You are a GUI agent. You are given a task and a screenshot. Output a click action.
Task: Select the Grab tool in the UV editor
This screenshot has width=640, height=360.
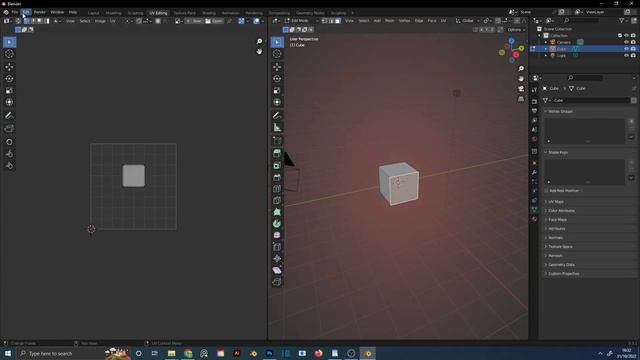(9, 142)
